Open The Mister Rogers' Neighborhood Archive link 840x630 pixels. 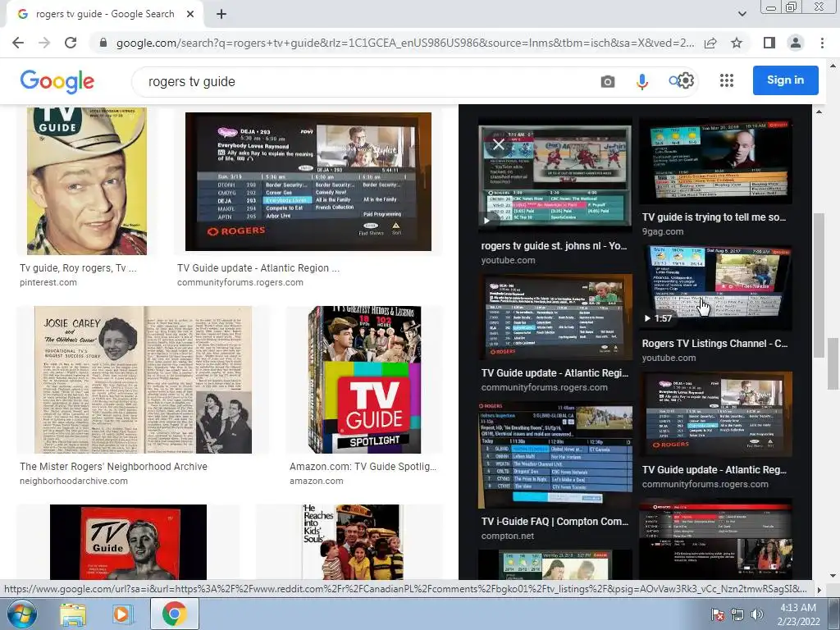click(113, 467)
